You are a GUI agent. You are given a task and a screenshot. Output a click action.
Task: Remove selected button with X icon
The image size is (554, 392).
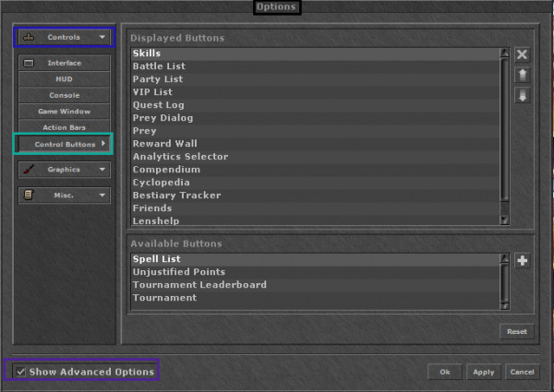522,54
